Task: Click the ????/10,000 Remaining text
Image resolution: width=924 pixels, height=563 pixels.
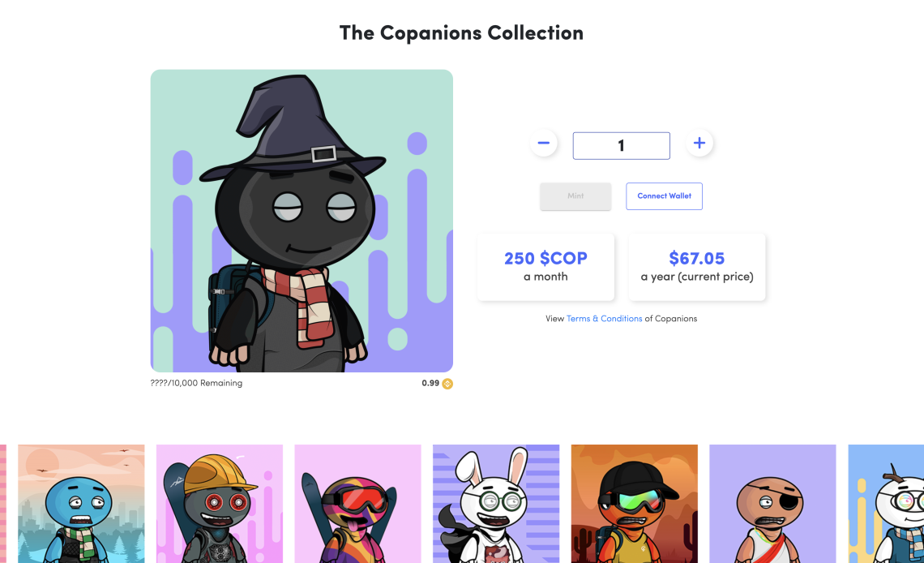Action: (x=196, y=383)
